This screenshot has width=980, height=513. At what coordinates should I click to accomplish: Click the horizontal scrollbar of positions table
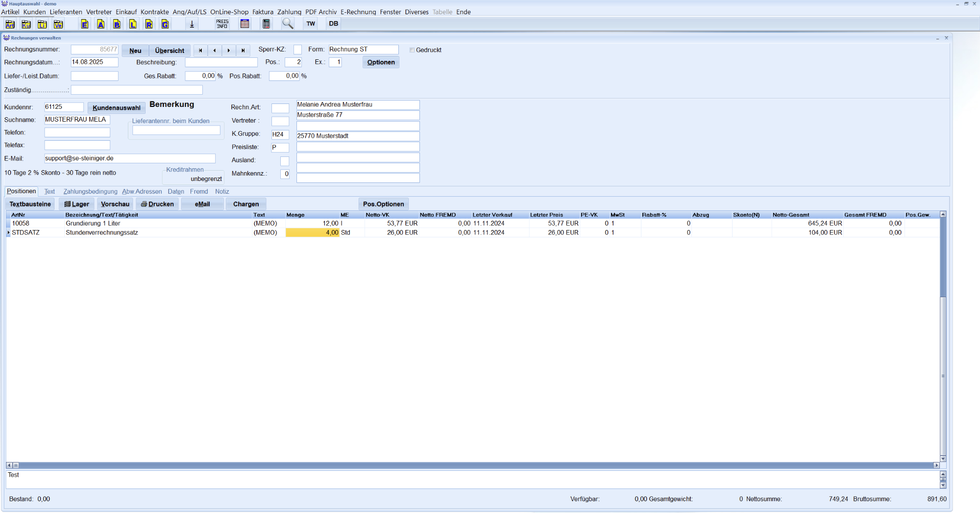(x=473, y=465)
